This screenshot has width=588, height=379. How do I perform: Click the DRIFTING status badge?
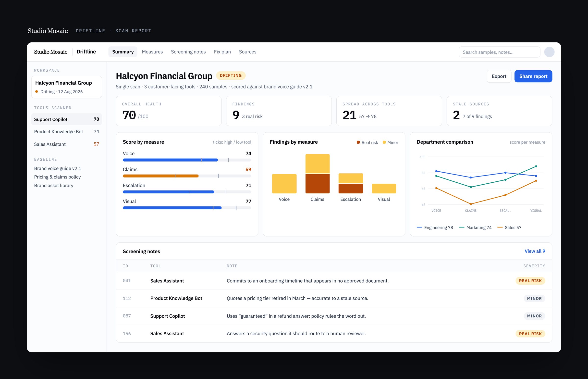click(x=231, y=76)
